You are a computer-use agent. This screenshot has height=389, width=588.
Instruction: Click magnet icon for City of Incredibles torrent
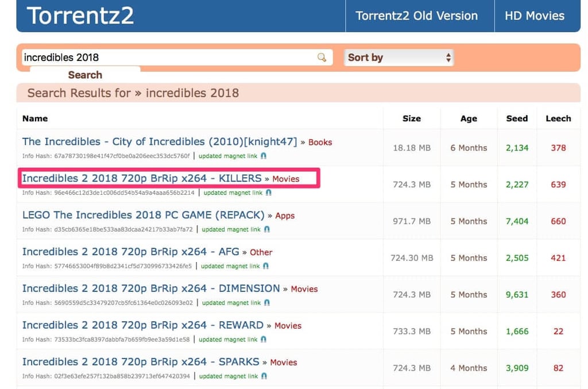tap(264, 156)
